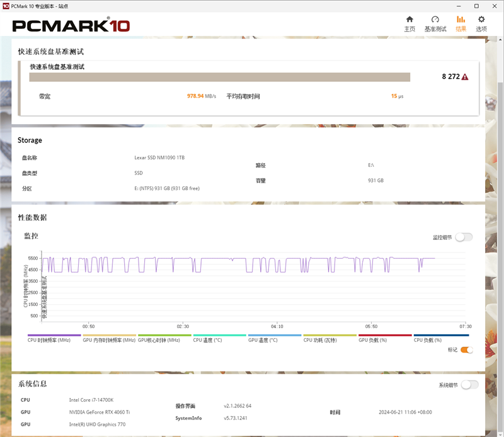Open the 选项 gear icon
This screenshot has width=504, height=437.
(x=481, y=20)
